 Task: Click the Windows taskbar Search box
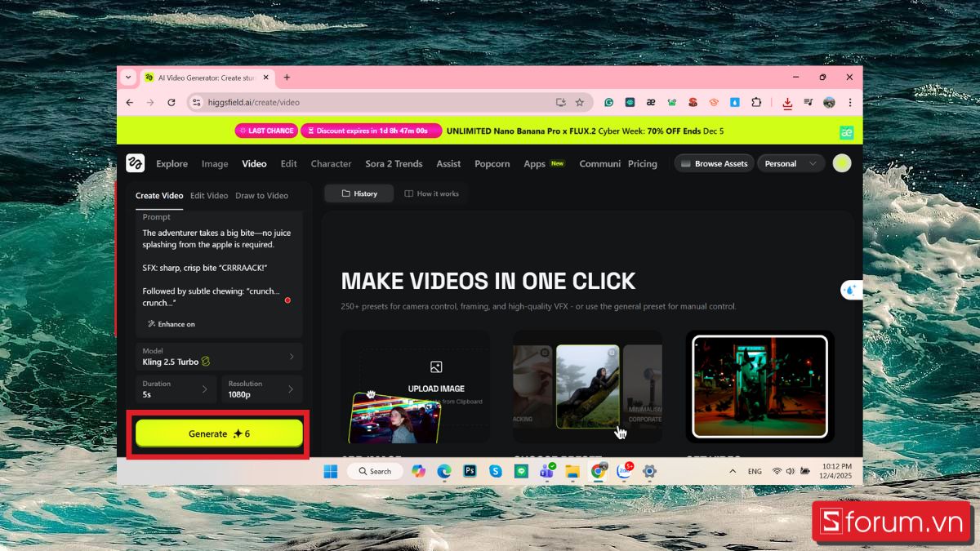click(x=375, y=471)
